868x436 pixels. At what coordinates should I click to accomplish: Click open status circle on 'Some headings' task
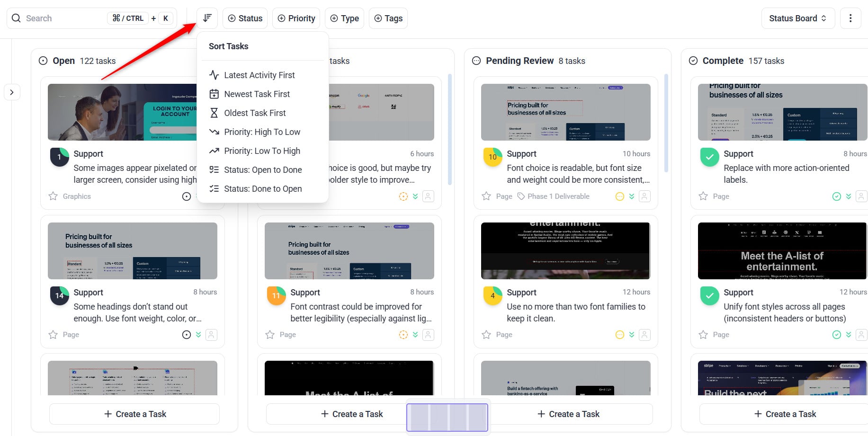tap(187, 335)
